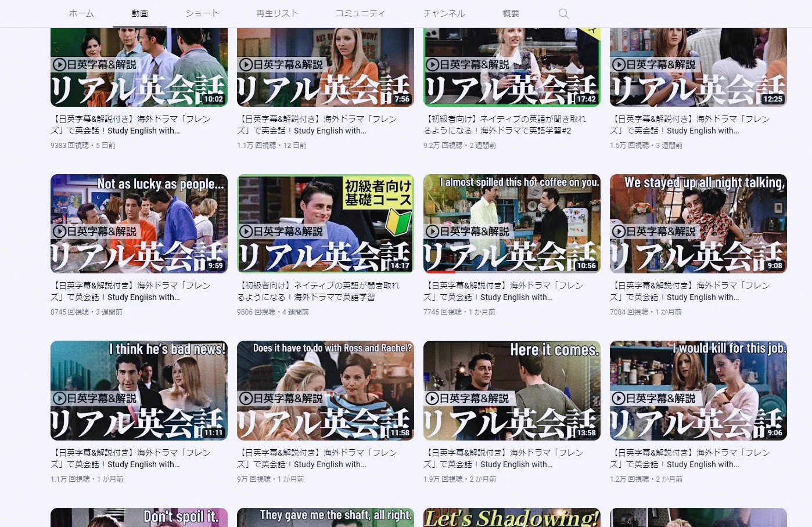Click the video title above 9万 回視聴
This screenshot has width=812, height=527.
coord(317,459)
